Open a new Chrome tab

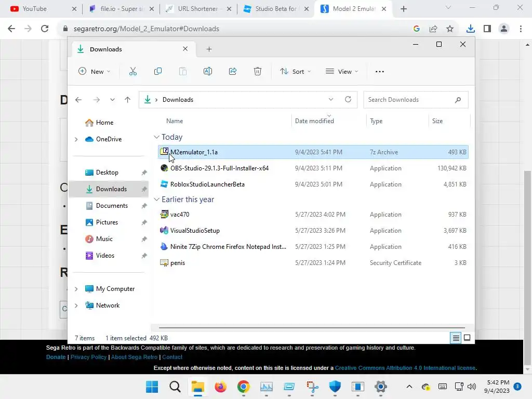403,9
